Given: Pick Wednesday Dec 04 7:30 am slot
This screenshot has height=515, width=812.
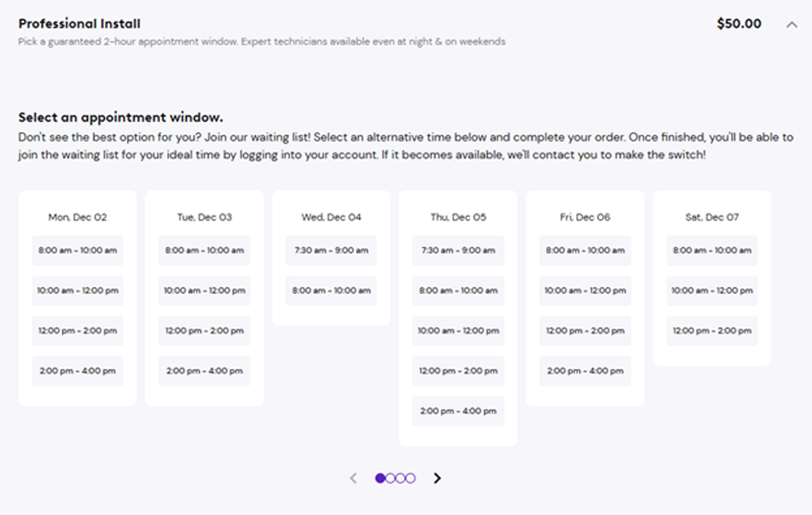Looking at the screenshot, I should pos(331,250).
